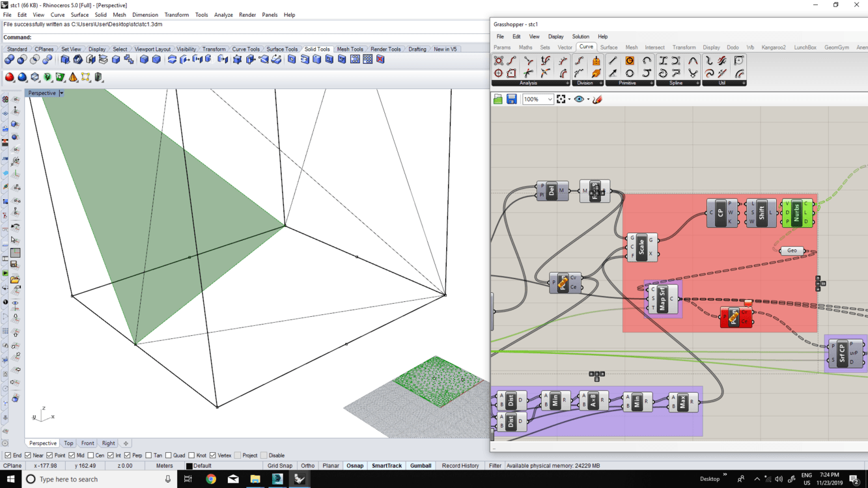Select the red sphere solid icon
This screenshot has width=868, height=488.
click(x=10, y=77)
